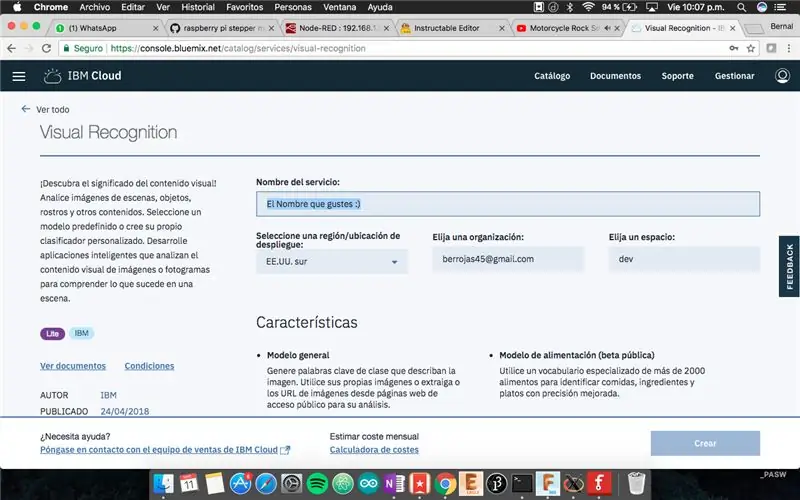This screenshot has height=500, width=800.
Task: Open the Chrome three-dot menu
Action: click(789, 48)
